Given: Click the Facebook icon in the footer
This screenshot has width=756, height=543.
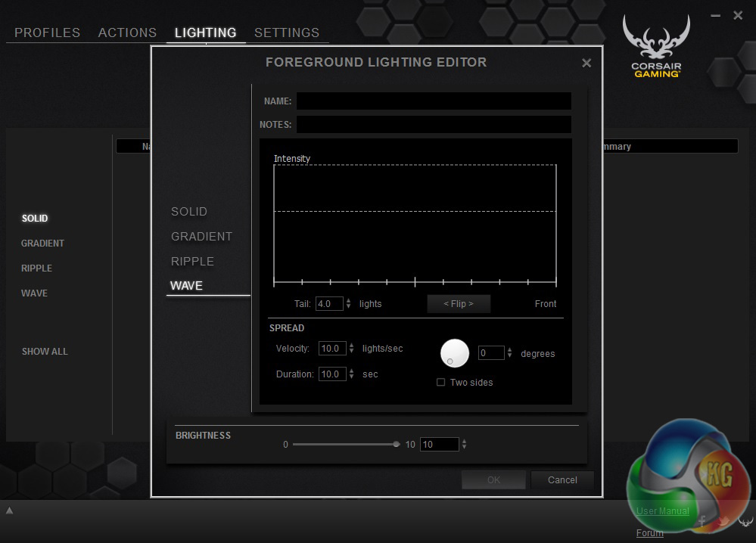Looking at the screenshot, I should coord(702,521).
